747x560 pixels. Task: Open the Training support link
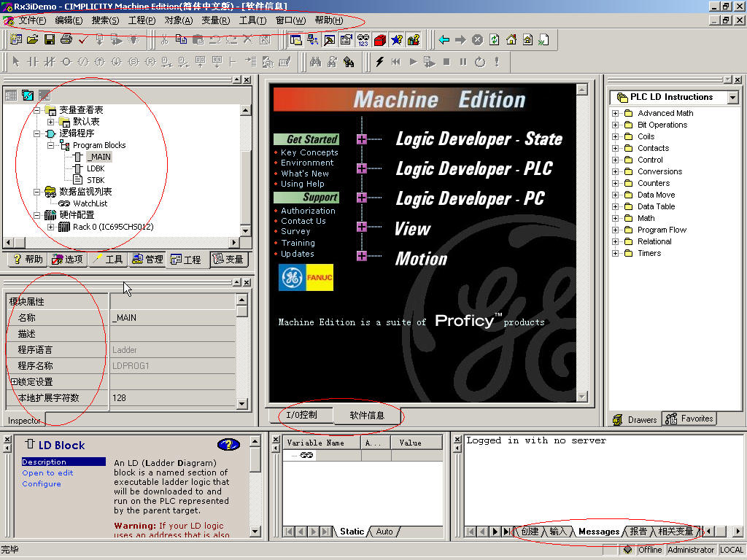point(298,242)
